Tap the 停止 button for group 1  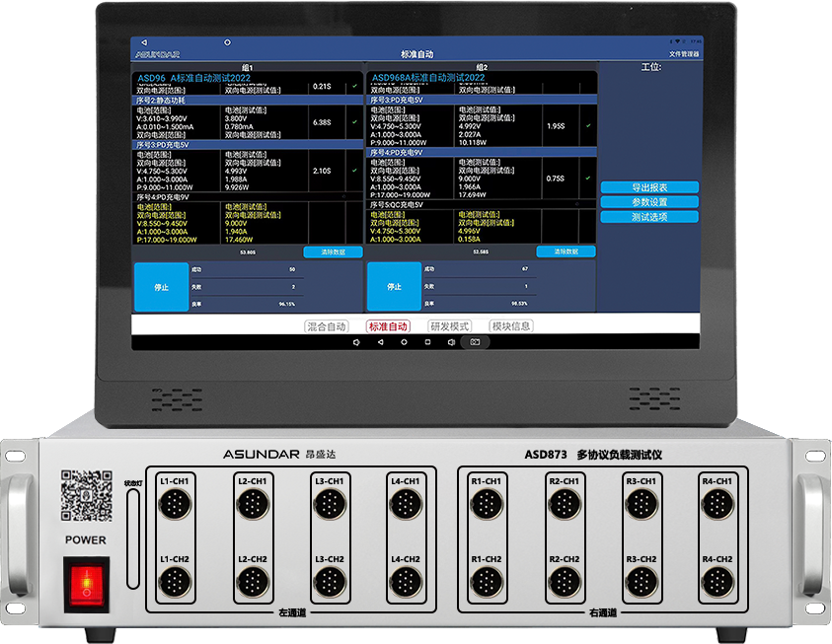point(161,287)
